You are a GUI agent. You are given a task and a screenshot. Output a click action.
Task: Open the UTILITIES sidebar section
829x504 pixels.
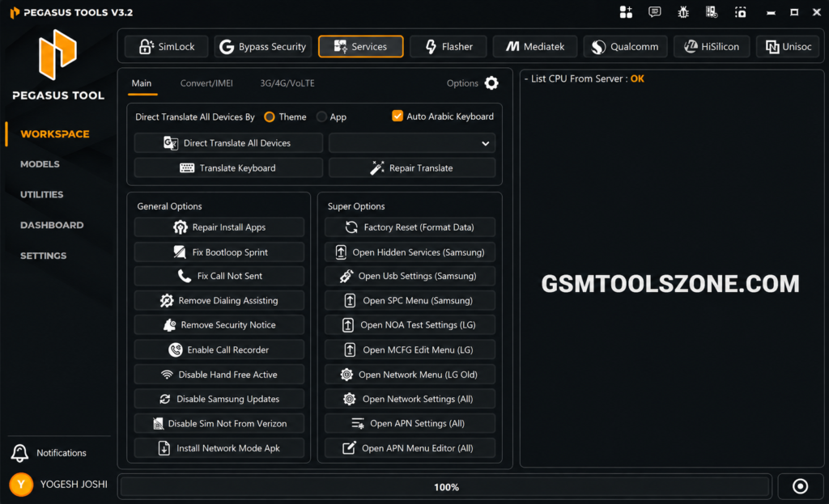(x=42, y=195)
